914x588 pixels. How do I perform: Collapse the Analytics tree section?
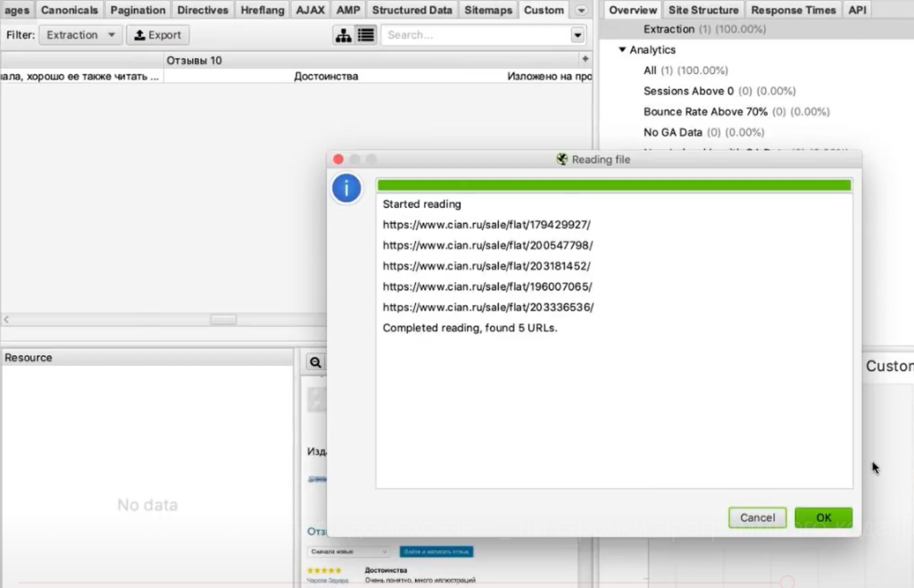[623, 50]
